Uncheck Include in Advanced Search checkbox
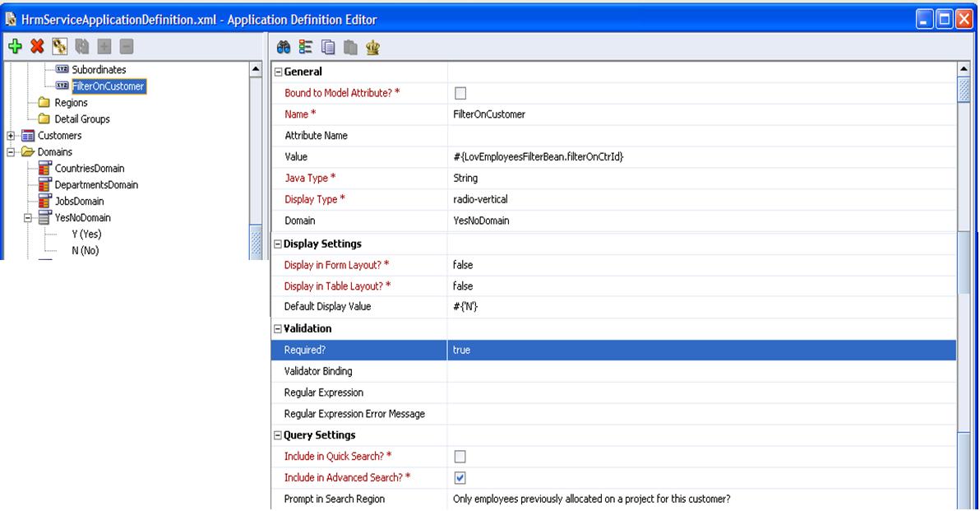The height and width of the screenshot is (511, 980). tap(460, 478)
